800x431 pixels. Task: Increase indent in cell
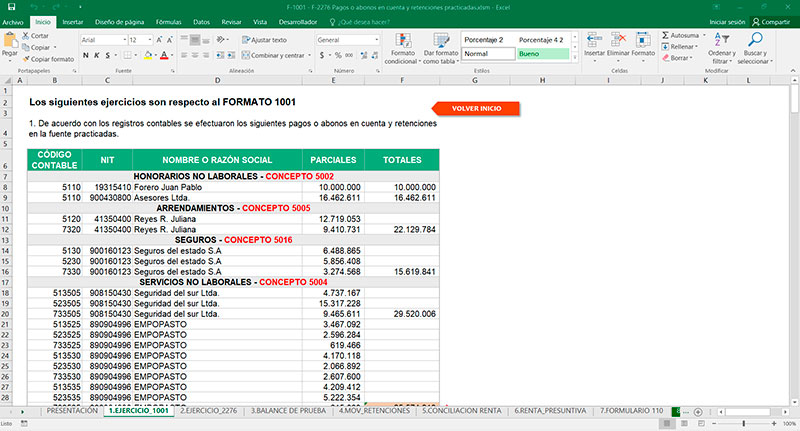pos(231,55)
